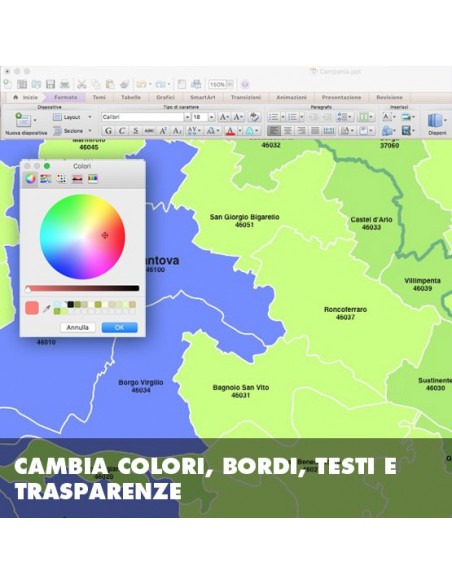Image resolution: width=452 pixels, height=584 pixels.
Task: Align paragraph text to the left
Action: coord(274,131)
